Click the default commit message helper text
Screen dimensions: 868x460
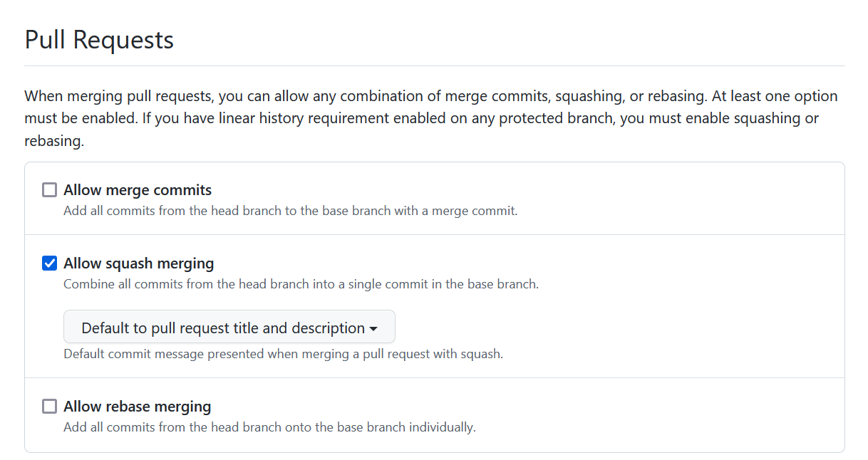[283, 353]
